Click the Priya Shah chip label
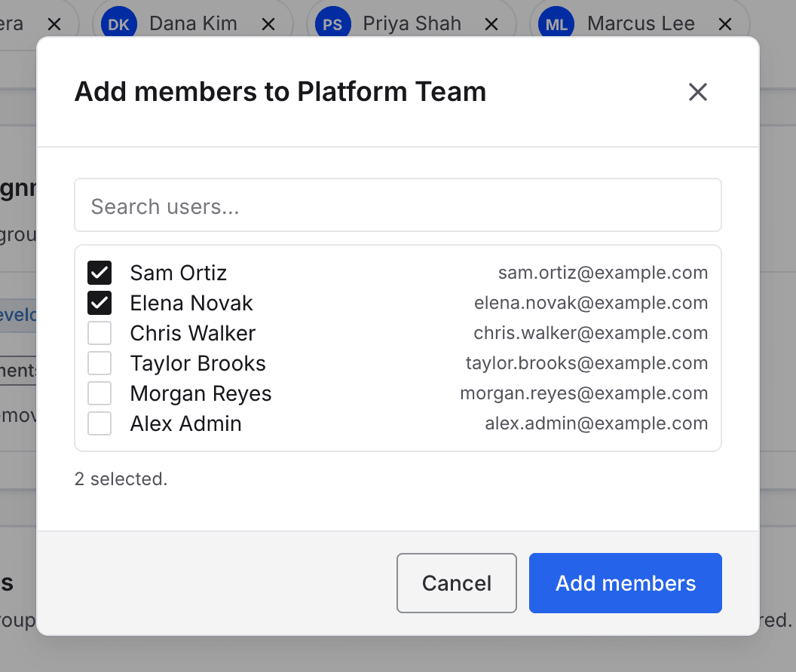Image resolution: width=796 pixels, height=672 pixels. tap(412, 24)
